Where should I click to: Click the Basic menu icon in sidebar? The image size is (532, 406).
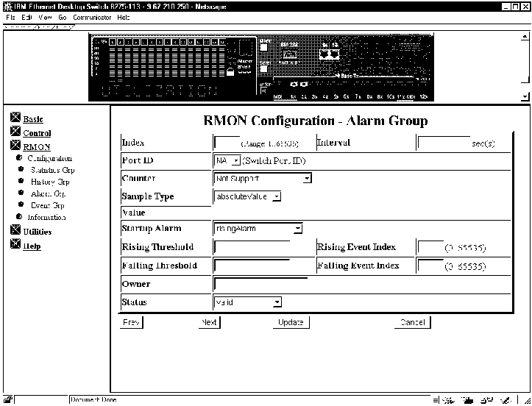click(15, 118)
